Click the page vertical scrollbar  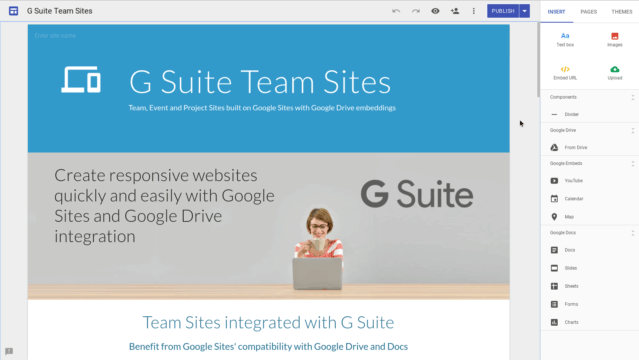(x=538, y=60)
